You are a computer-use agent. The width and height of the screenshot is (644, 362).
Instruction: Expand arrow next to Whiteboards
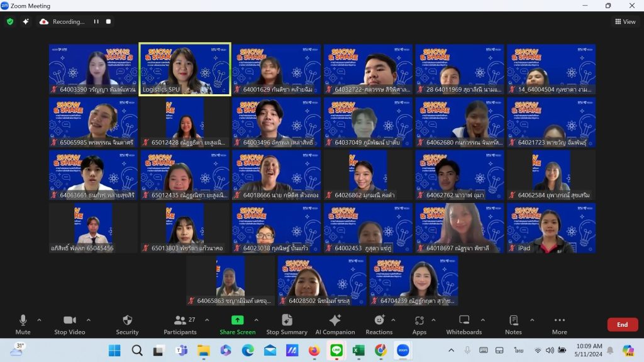[x=482, y=320]
